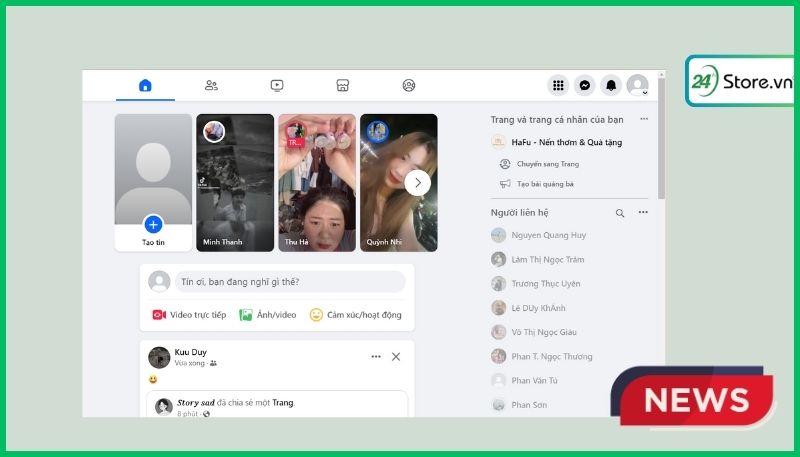Click the Tạo tin story card

point(153,183)
